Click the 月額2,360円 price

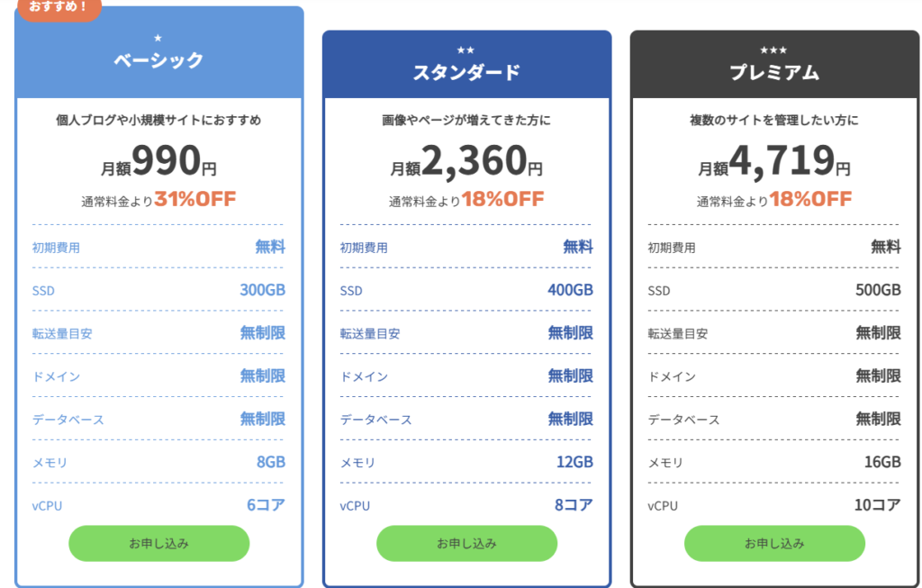pos(466,162)
